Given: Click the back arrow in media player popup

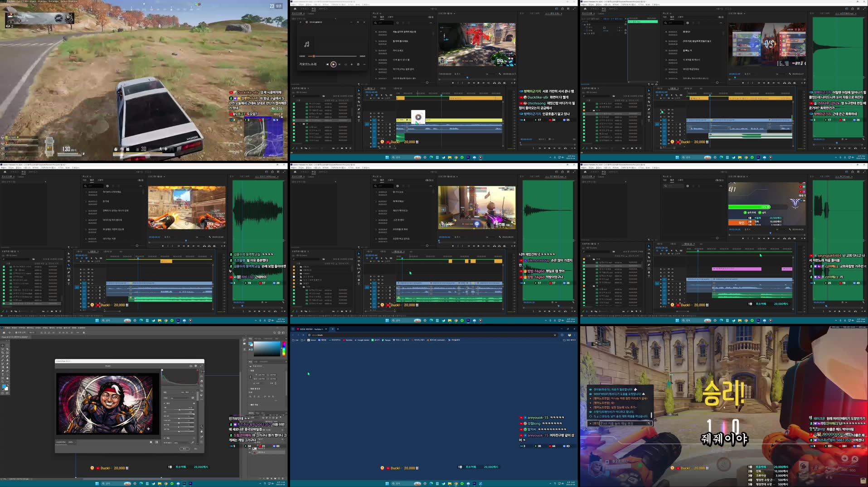Looking at the screenshot, I should (301, 22).
